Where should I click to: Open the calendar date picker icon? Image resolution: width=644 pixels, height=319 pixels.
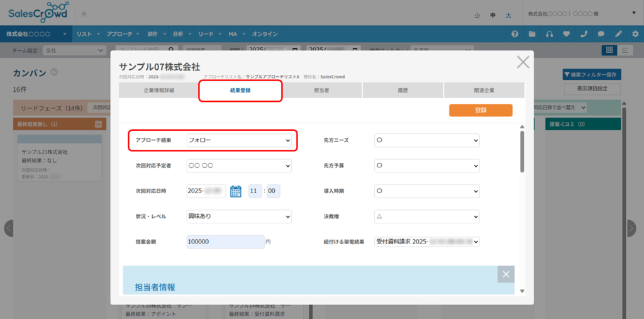click(236, 191)
